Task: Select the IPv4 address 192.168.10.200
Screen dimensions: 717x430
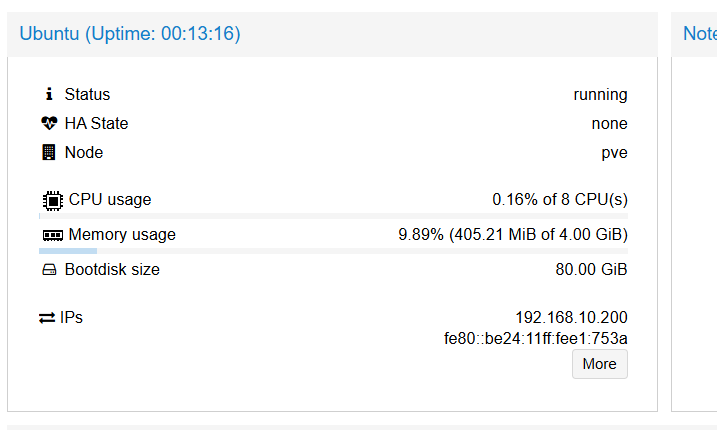Action: click(x=571, y=317)
